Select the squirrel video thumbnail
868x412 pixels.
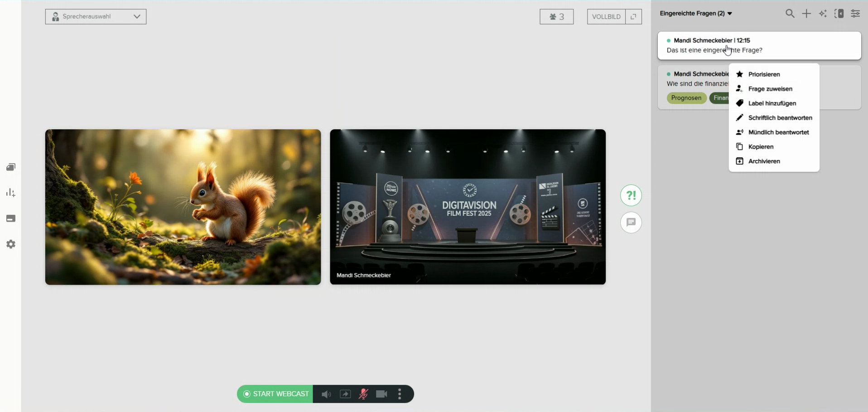(x=183, y=207)
